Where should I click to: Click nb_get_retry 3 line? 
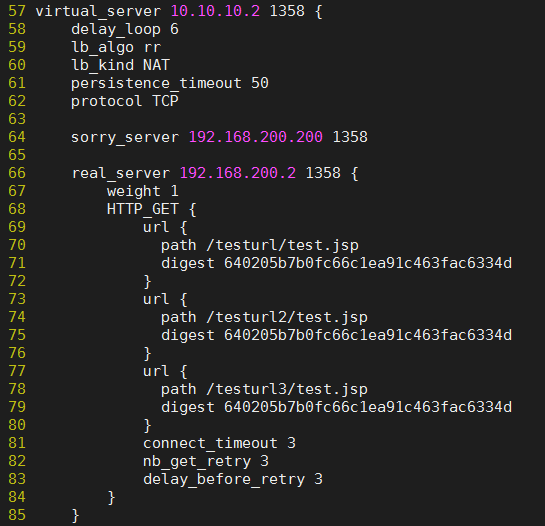pos(206,461)
